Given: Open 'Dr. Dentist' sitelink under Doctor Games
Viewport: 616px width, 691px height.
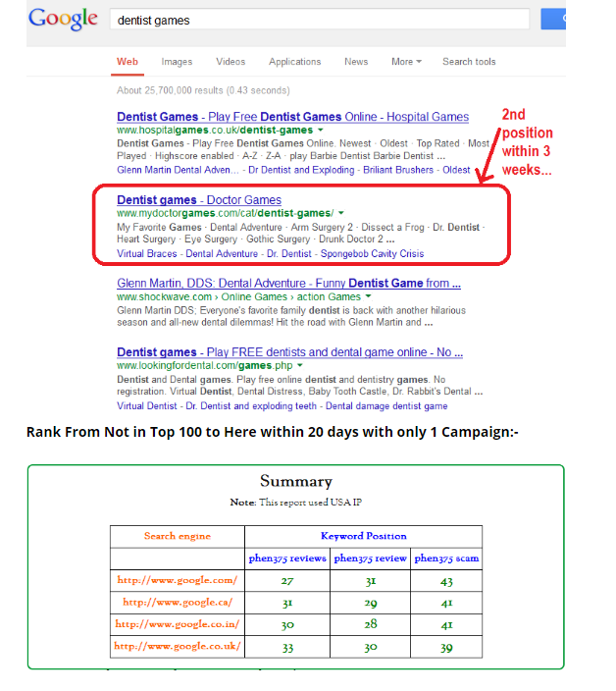Looking at the screenshot, I should pyautogui.click(x=288, y=254).
